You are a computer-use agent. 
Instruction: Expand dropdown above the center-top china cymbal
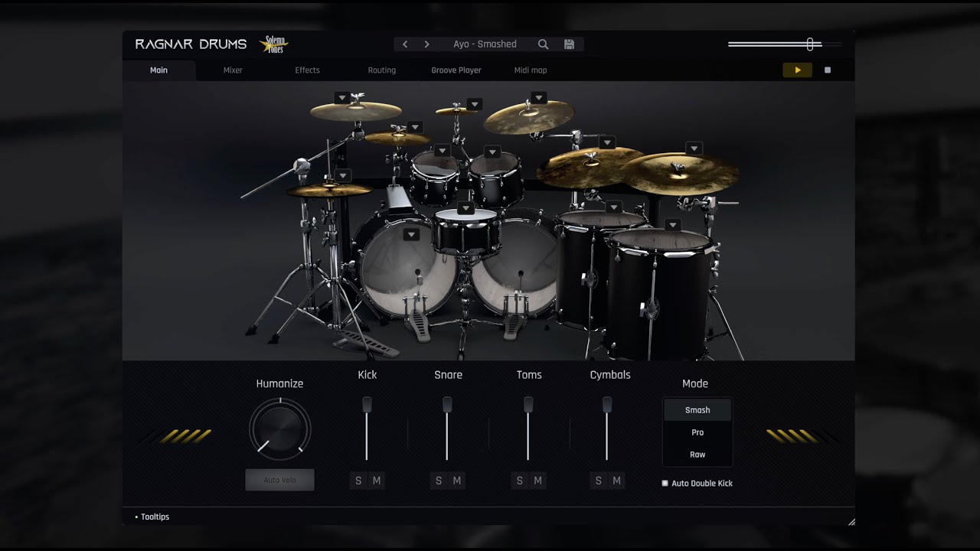click(x=538, y=98)
